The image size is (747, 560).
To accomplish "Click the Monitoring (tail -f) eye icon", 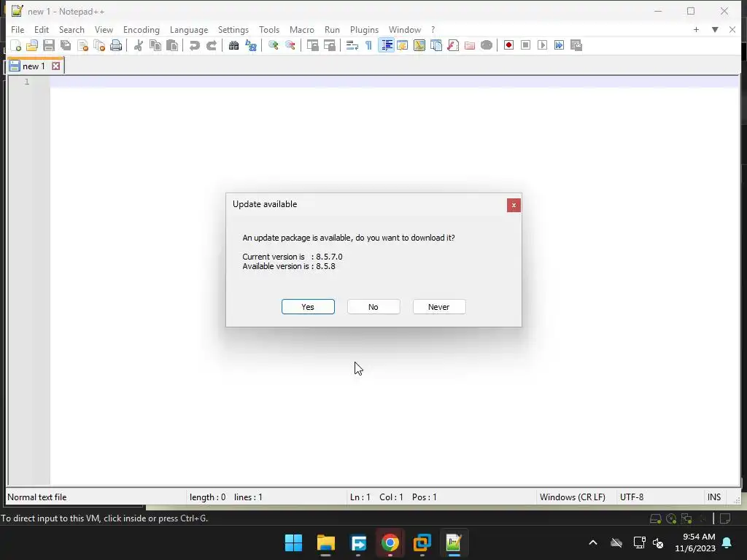I will pos(487,45).
